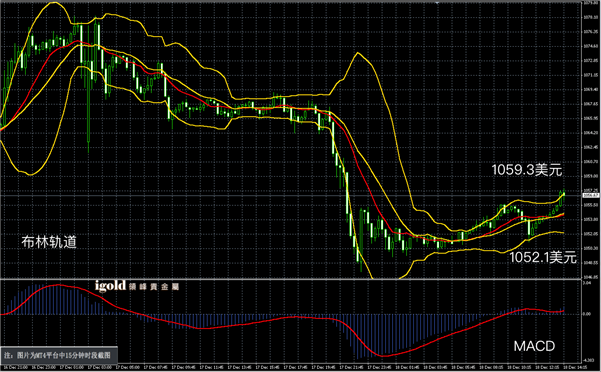Click the Bollinger upper band peak near 17 Dec 21:45
601x372 pixels.
tap(358, 53)
